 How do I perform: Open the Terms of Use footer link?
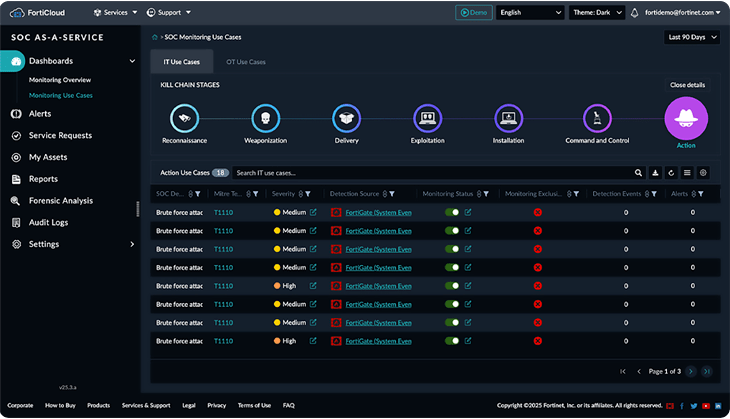point(254,405)
